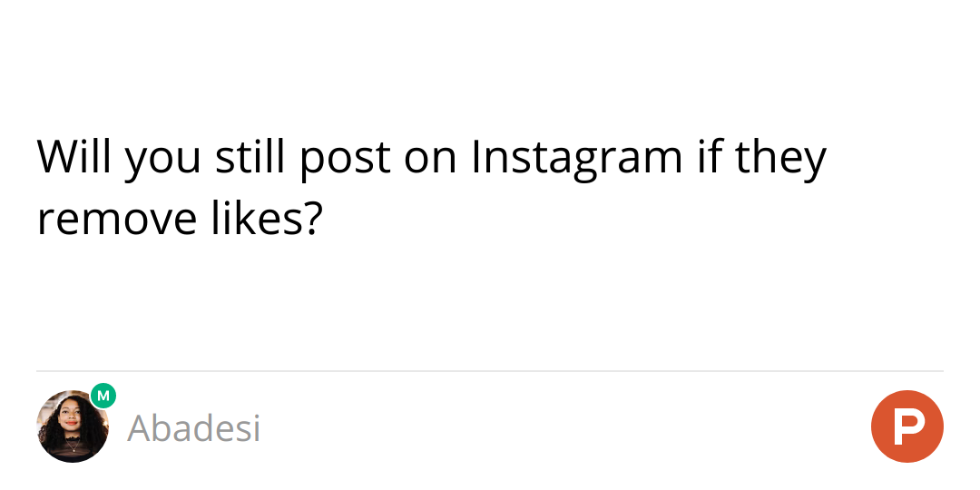Click the green M maker badge
The width and height of the screenshot is (980, 490).
[x=103, y=396]
